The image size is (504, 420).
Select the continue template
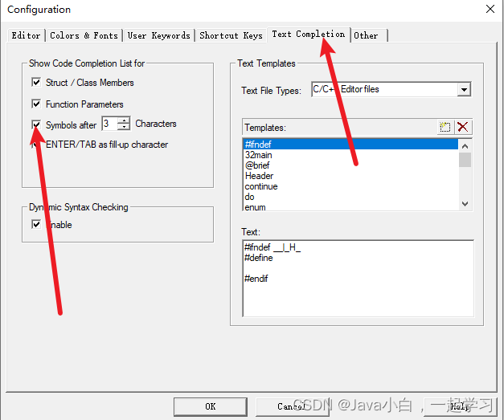point(350,186)
